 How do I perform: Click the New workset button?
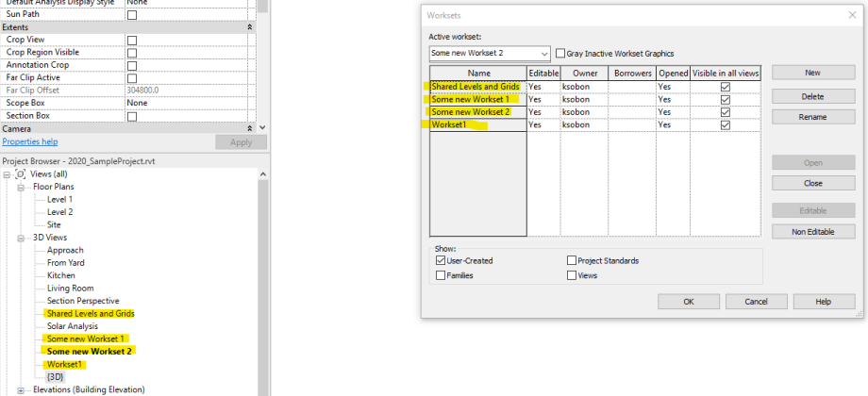[813, 73]
